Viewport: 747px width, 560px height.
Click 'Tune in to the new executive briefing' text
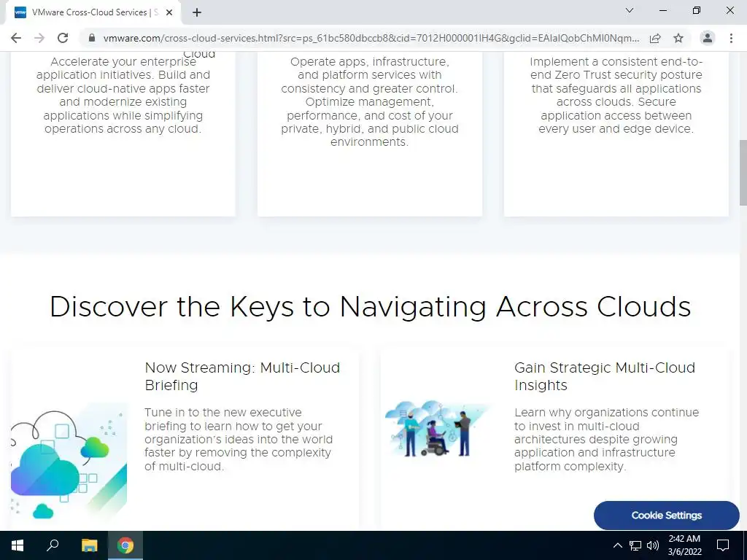point(239,440)
